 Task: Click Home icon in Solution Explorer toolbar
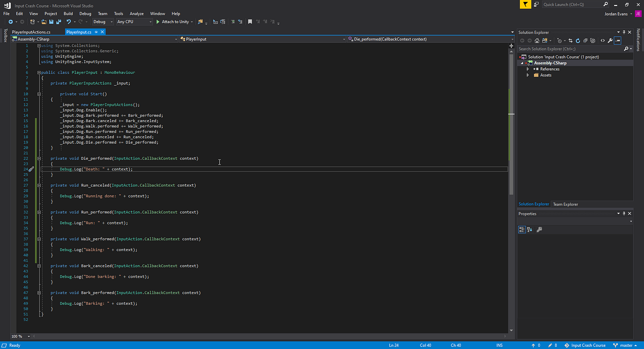(x=537, y=41)
